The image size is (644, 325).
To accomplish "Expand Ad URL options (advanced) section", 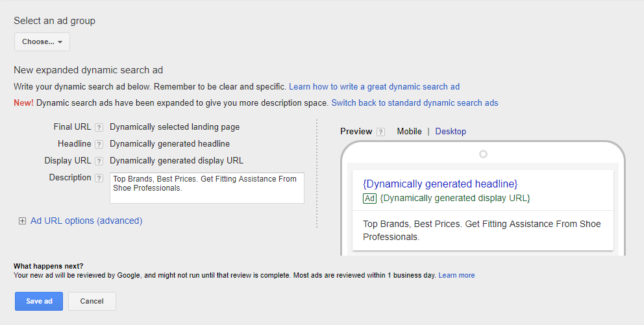I will [86, 221].
